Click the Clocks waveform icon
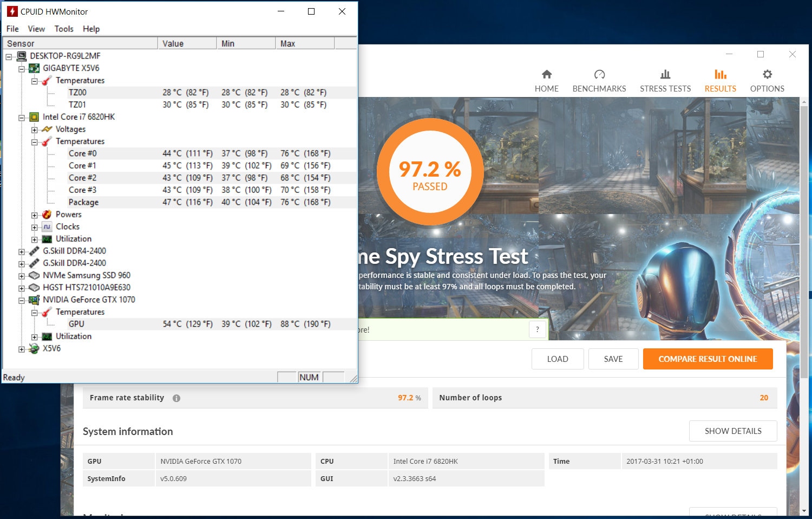 [x=47, y=226]
